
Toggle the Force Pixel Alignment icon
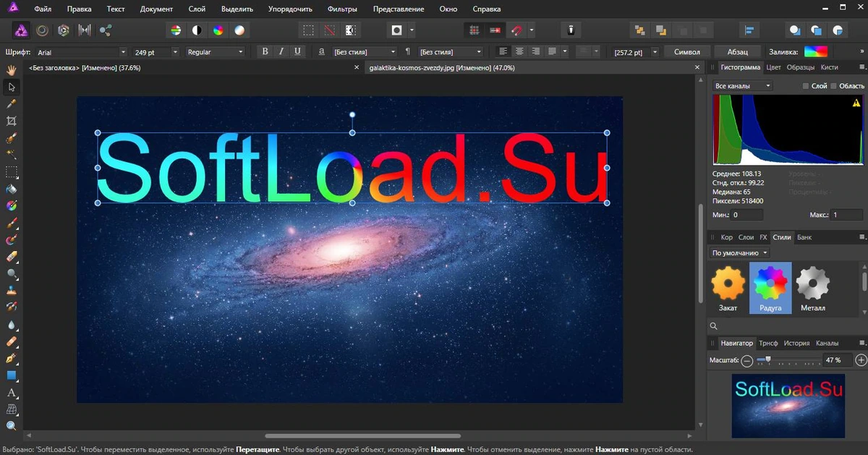point(475,30)
